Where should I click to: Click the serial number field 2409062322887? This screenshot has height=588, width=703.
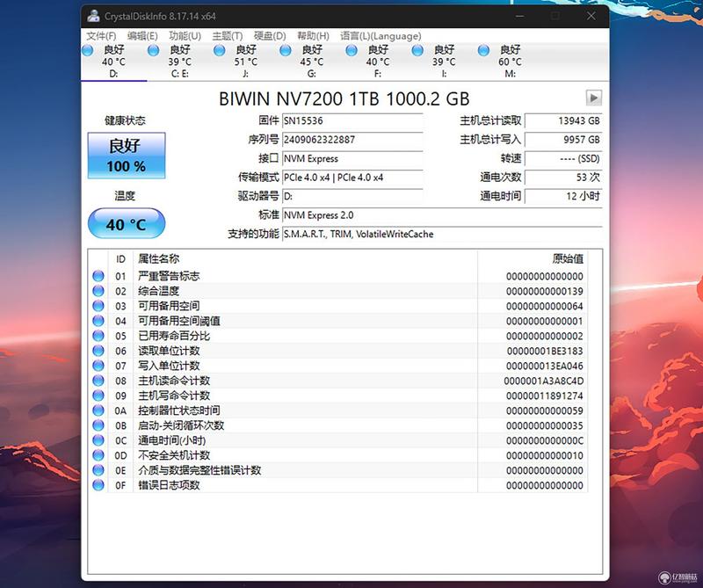point(353,140)
